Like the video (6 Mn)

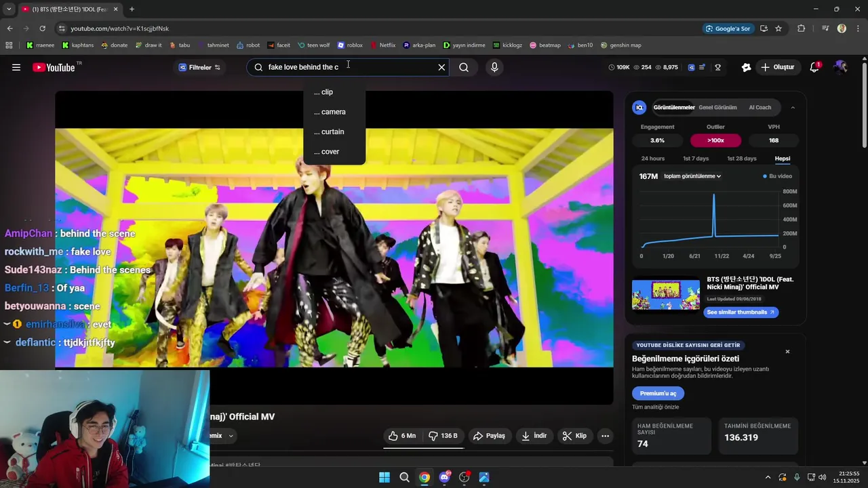point(402,436)
